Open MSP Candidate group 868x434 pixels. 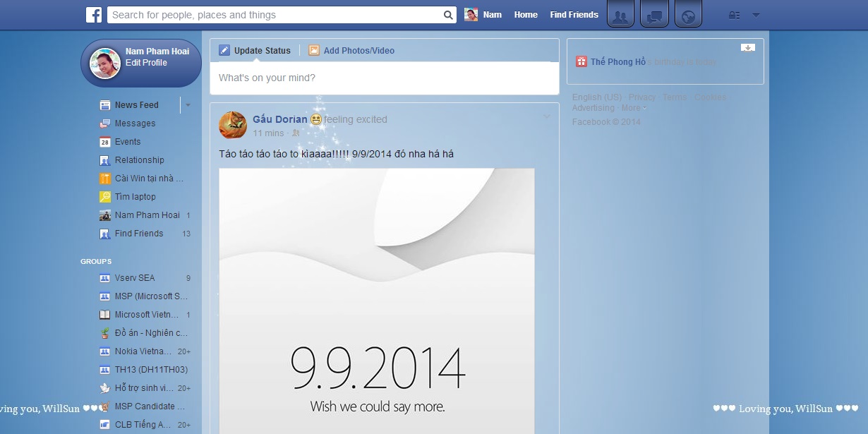(x=150, y=406)
